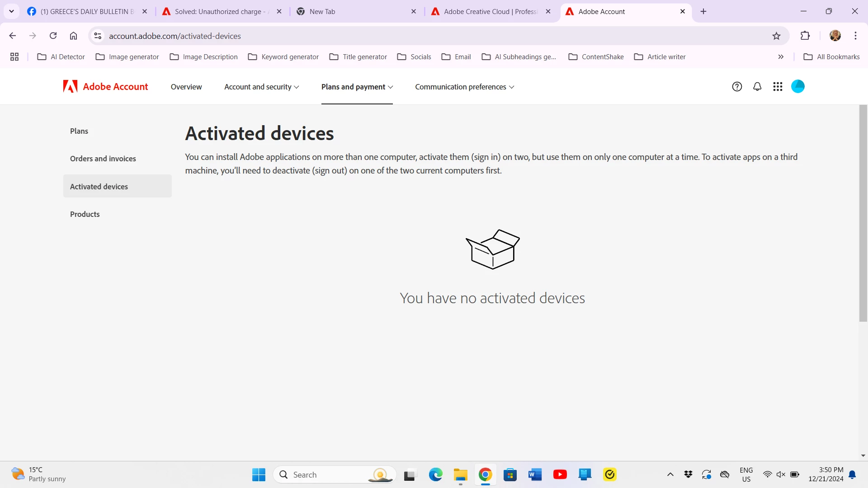Click the Adobe Account logo
Image resolution: width=868 pixels, height=488 pixels.
point(105,86)
